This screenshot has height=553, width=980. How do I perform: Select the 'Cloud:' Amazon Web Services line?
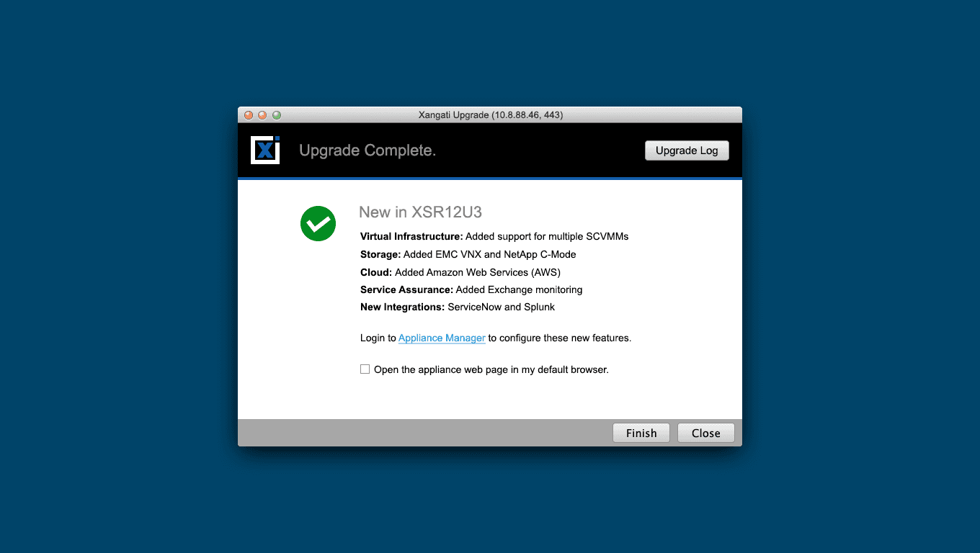tap(460, 272)
